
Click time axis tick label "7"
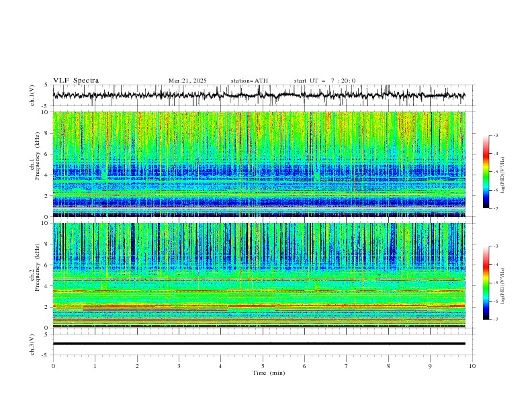(x=347, y=366)
